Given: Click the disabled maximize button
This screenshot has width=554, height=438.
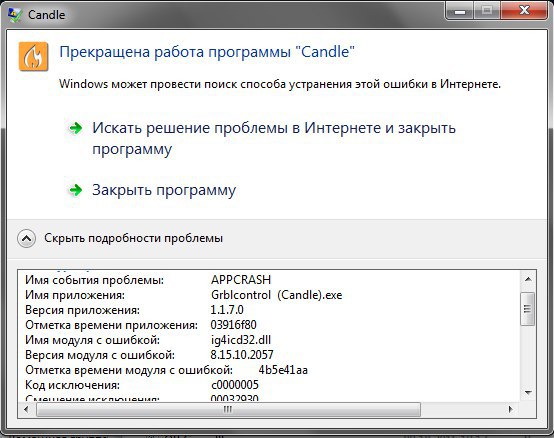Looking at the screenshot, I should (487, 11).
